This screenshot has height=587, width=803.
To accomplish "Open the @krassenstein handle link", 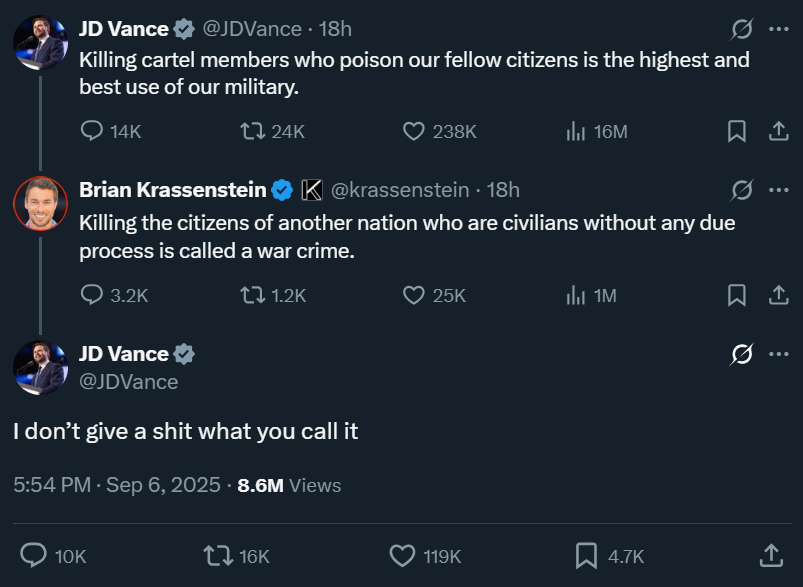I will (399, 190).
